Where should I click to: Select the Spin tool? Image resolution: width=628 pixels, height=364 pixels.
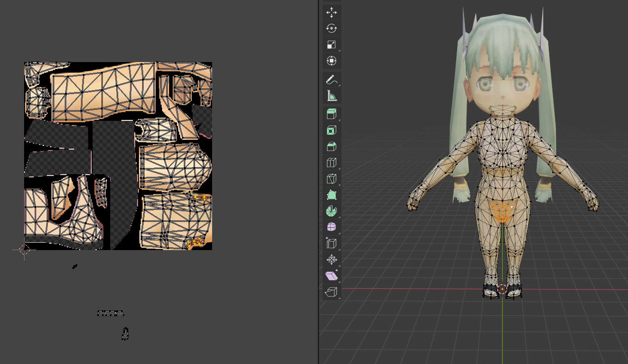pos(332,211)
